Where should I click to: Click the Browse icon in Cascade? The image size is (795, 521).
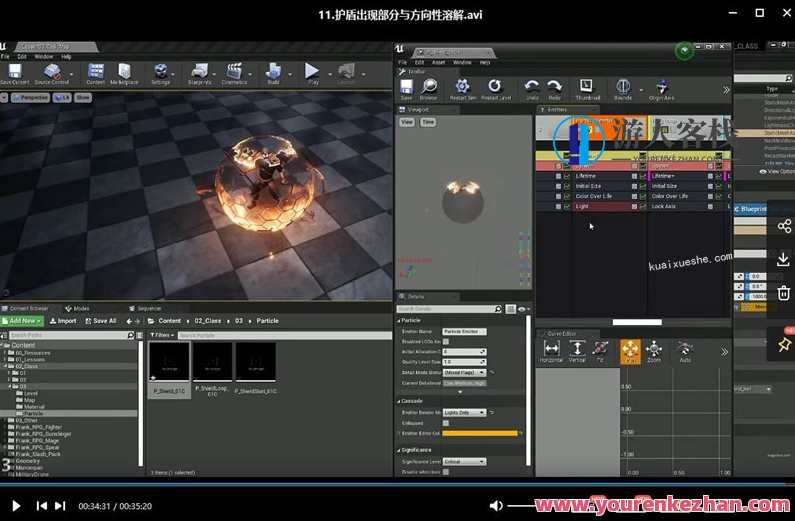429,87
